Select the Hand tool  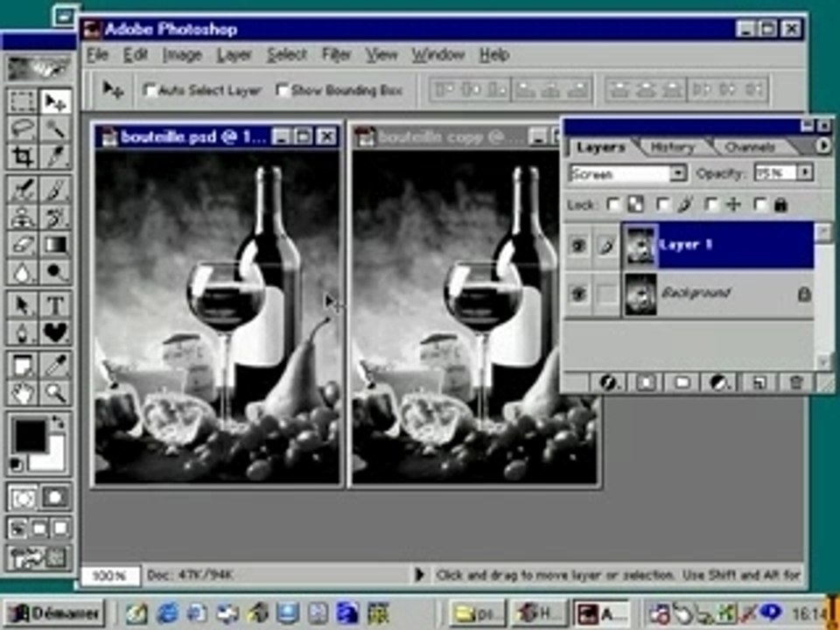[x=23, y=393]
